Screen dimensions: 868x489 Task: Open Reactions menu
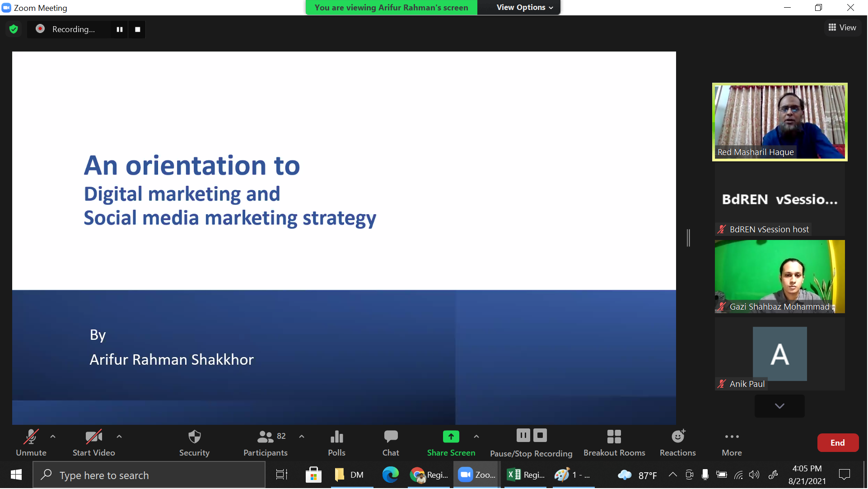[678, 443]
